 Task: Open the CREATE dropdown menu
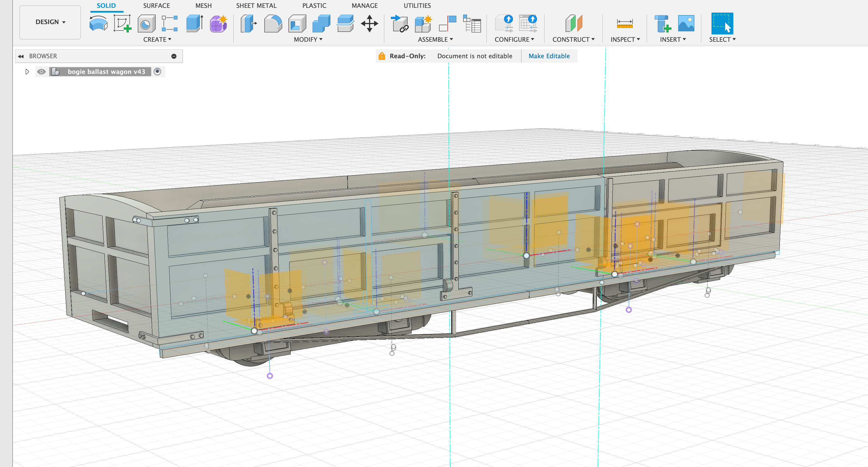coord(157,39)
